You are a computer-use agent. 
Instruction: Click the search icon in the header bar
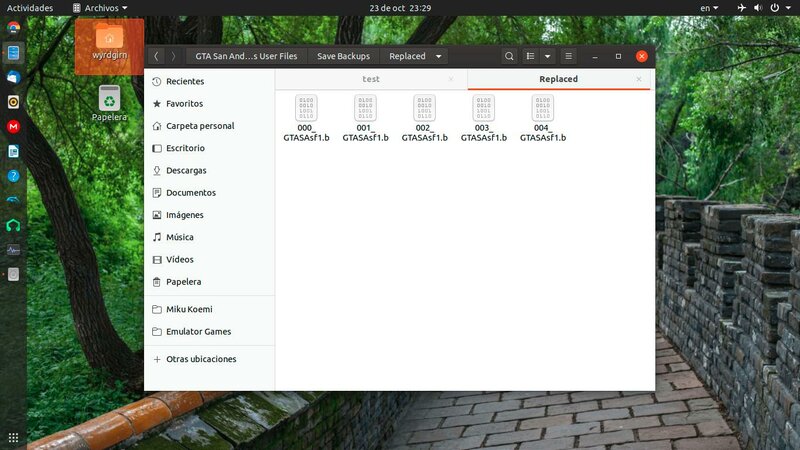[x=509, y=56]
